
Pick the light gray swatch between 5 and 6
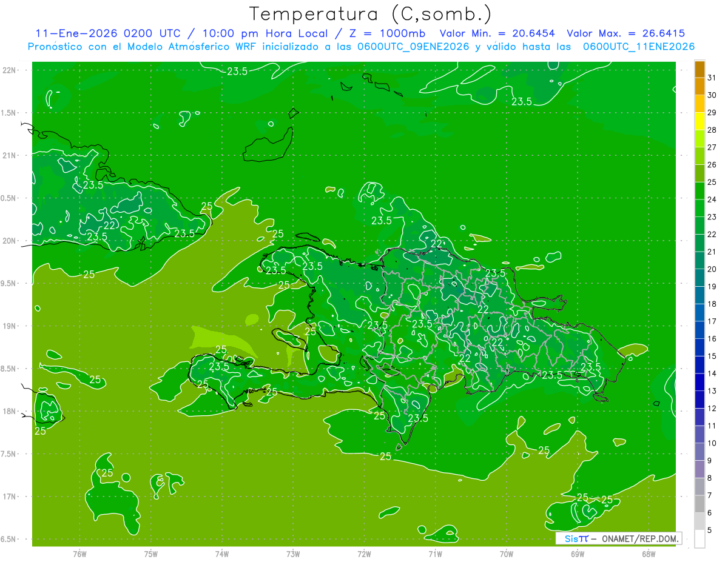coord(699,521)
